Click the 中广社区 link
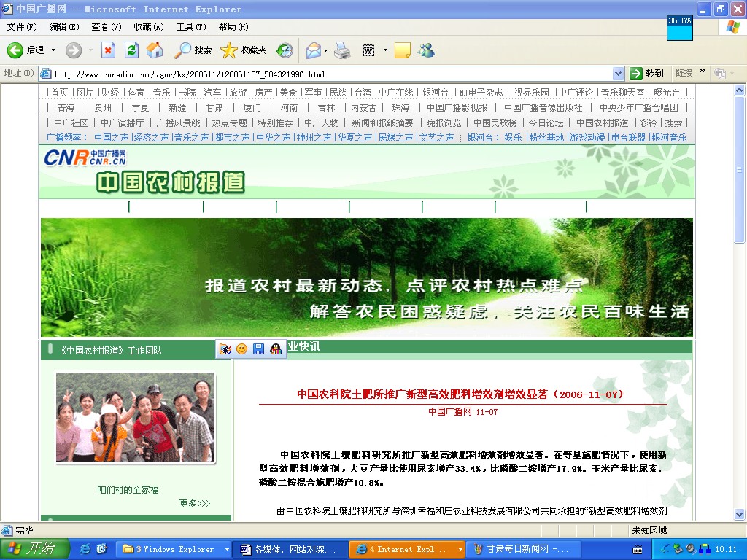The height and width of the screenshot is (560, 747). coord(71,122)
